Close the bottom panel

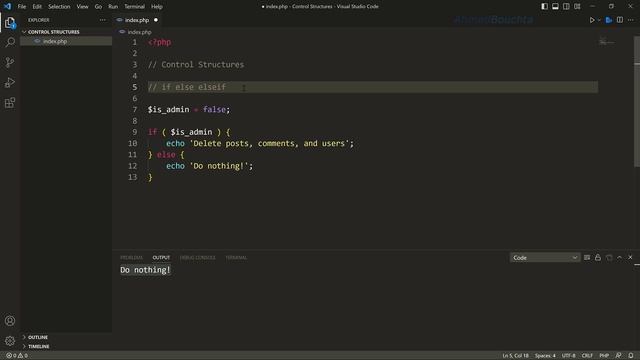click(x=630, y=258)
